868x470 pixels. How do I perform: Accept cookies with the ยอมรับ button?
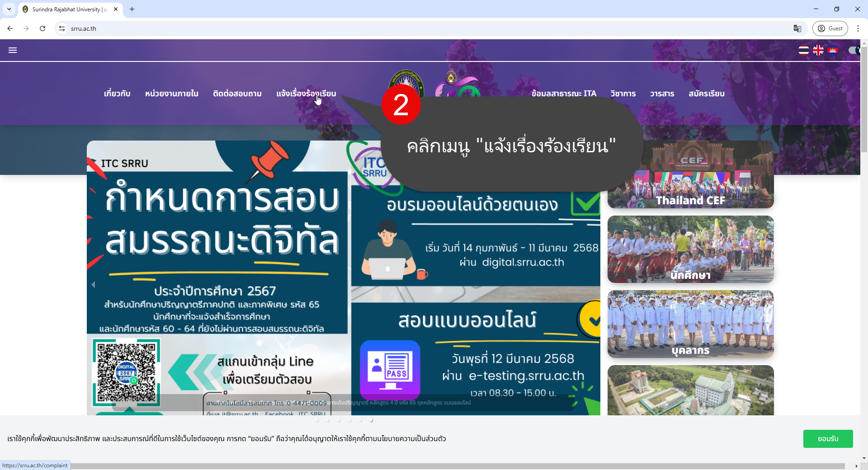(x=828, y=439)
